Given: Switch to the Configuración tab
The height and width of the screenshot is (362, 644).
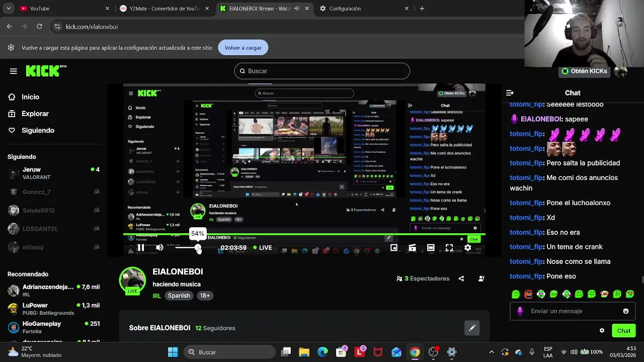Looking at the screenshot, I should (x=364, y=9).
